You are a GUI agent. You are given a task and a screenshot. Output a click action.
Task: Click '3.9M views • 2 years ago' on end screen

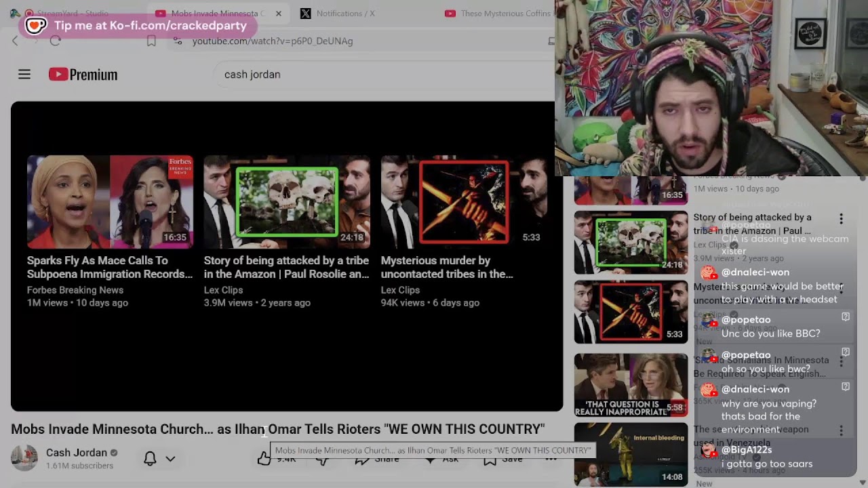(257, 303)
